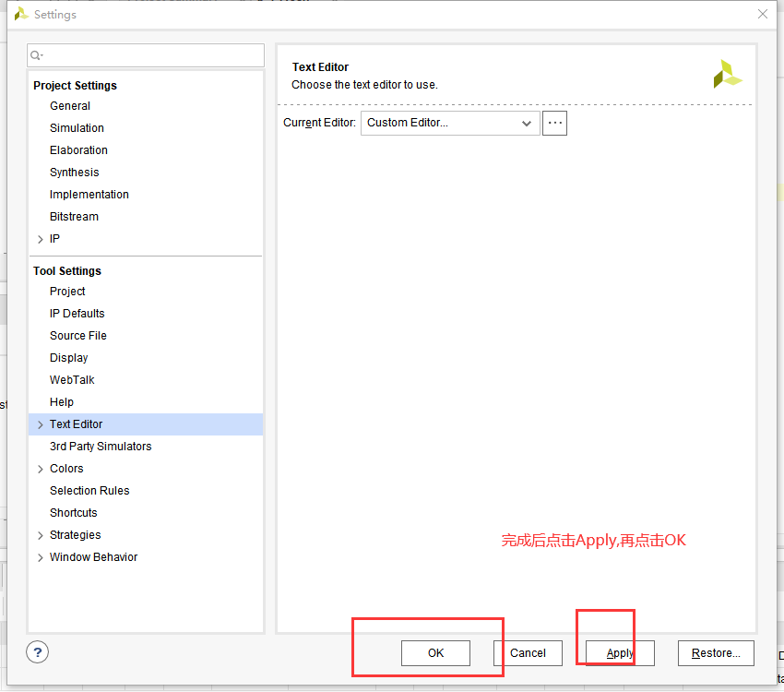Click the Project Settings heading

75,86
